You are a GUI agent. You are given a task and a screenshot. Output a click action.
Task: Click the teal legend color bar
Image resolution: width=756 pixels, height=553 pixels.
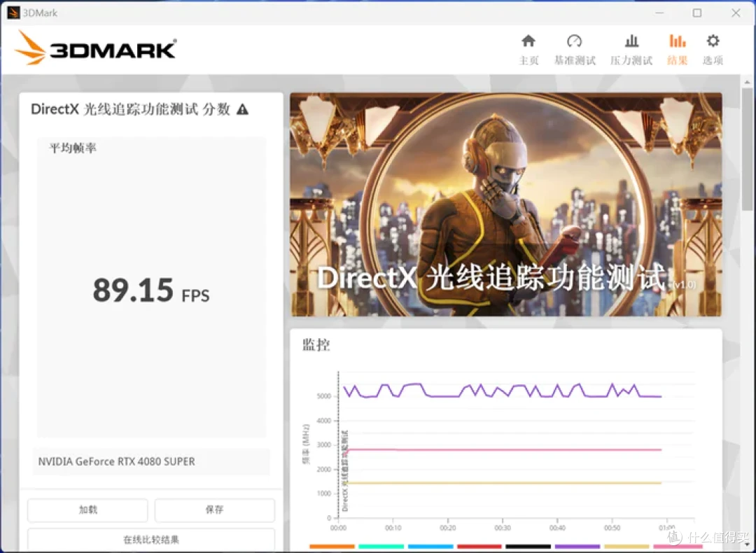point(381,546)
